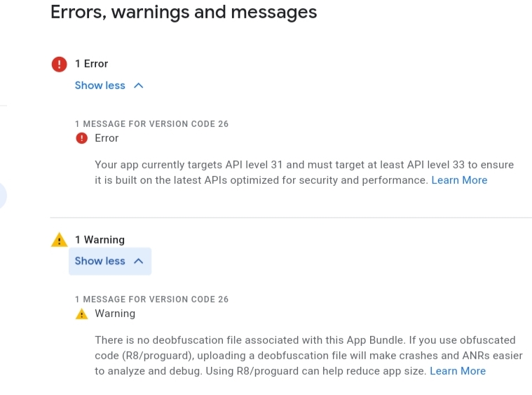
Task: Click the API level 31 error description text
Action: (304, 172)
